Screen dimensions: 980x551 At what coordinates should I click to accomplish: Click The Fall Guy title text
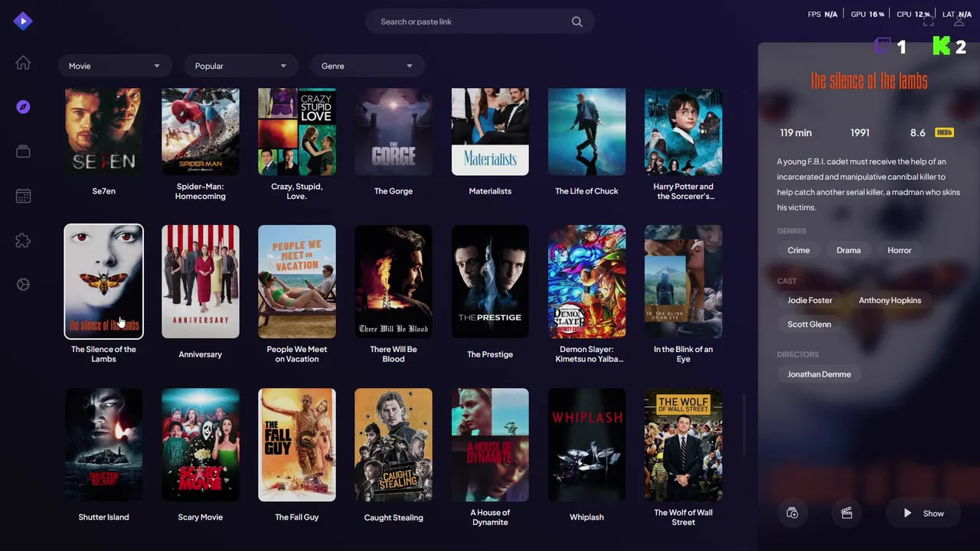pyautogui.click(x=297, y=517)
